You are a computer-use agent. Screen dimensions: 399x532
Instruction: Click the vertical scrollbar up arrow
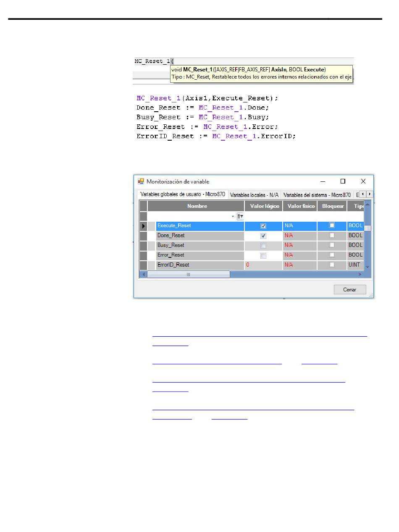click(367, 204)
